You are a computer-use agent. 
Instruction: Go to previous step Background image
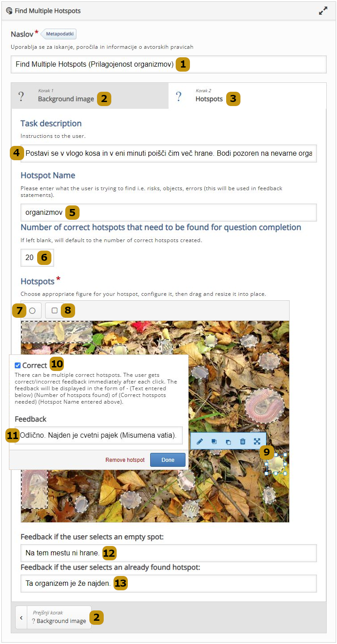point(53,617)
